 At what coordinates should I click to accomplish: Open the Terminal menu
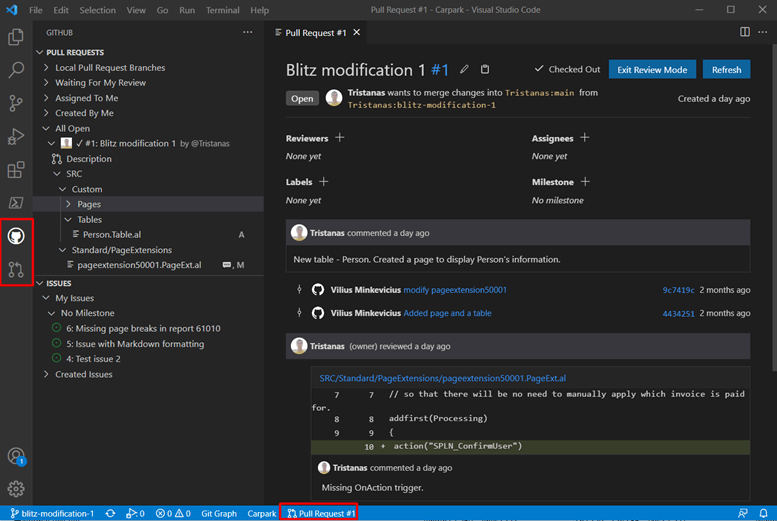[x=222, y=10]
